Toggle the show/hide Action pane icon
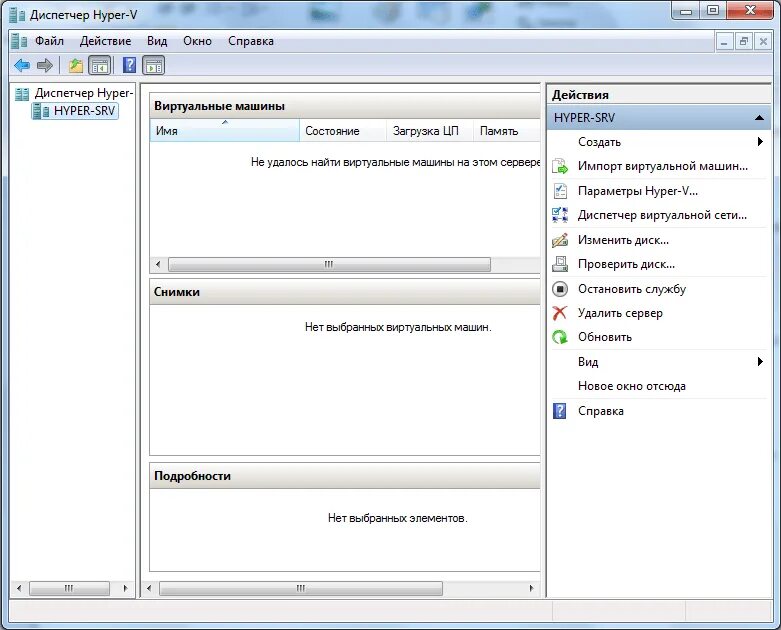This screenshot has width=781, height=630. 154,65
